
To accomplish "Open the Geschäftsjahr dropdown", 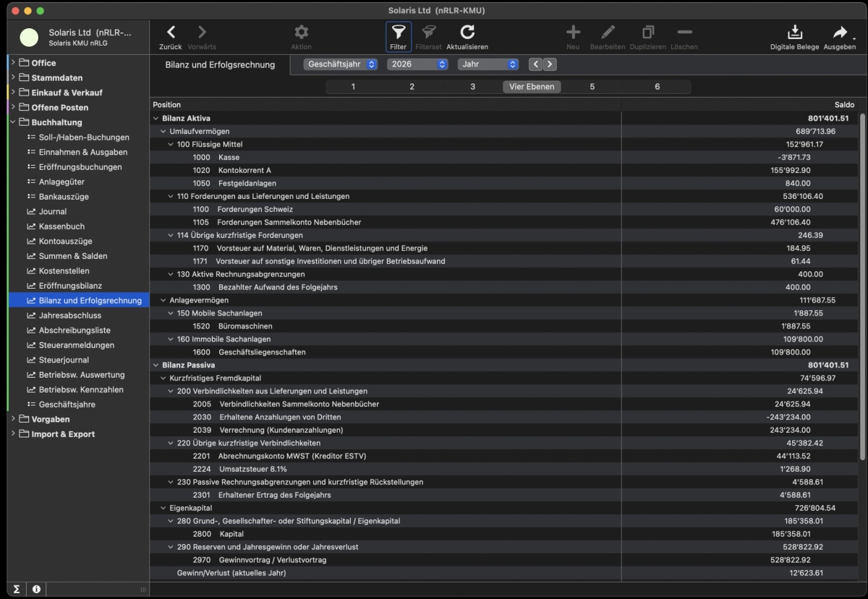I will click(341, 64).
